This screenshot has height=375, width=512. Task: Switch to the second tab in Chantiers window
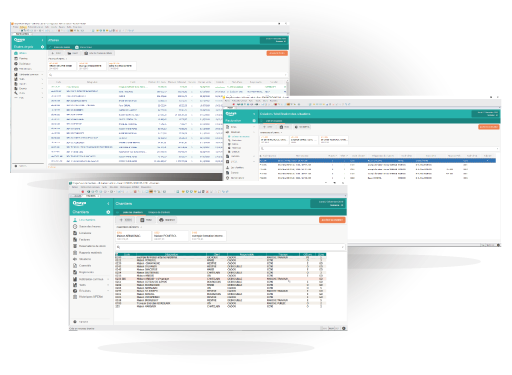[x=159, y=212]
